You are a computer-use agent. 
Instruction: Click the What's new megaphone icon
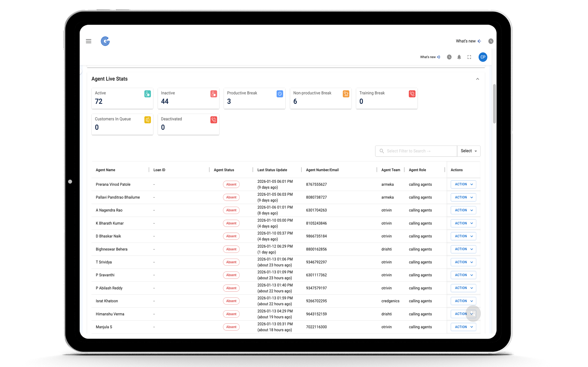(439, 57)
